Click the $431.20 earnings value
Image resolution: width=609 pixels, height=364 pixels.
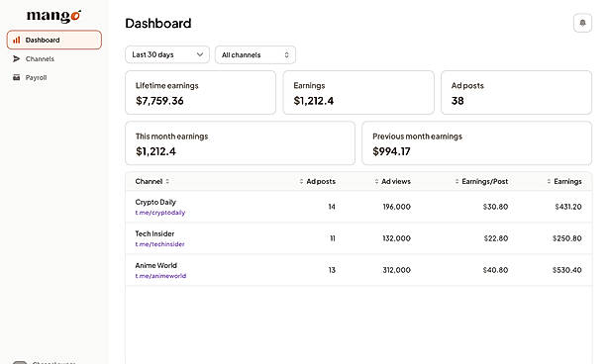click(567, 207)
